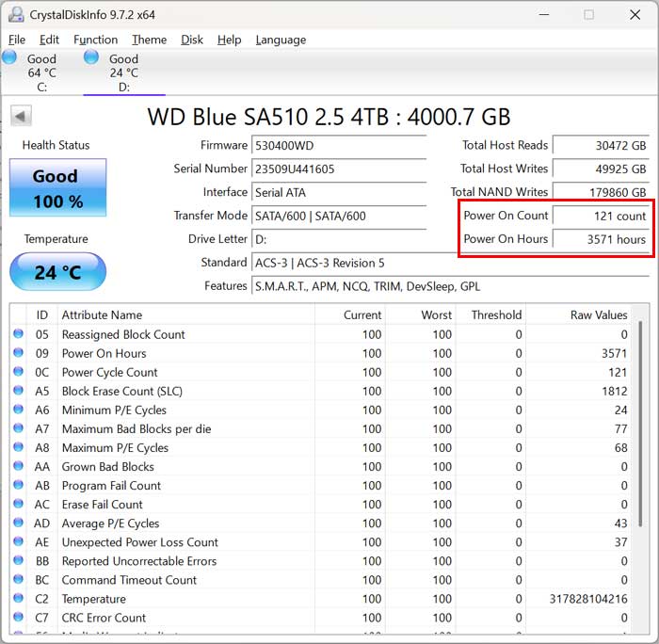Click the ID column header
Screen dimensions: 659x644
point(42,314)
